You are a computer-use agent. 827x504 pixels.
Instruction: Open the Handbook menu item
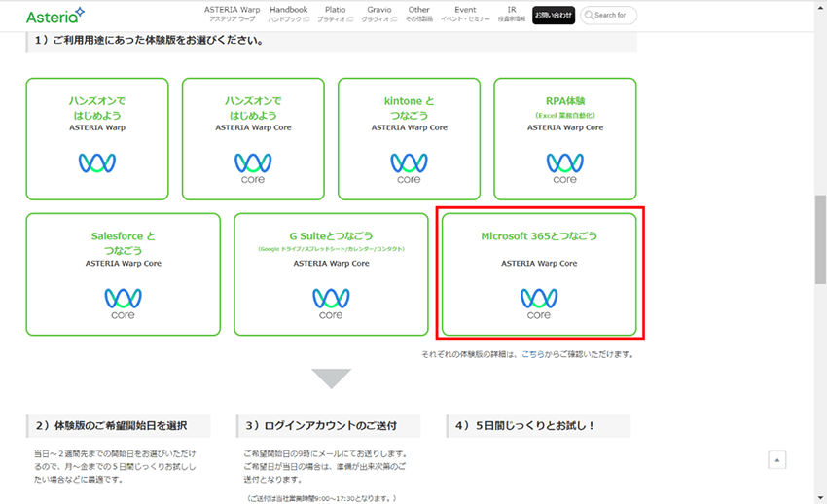coord(289,14)
